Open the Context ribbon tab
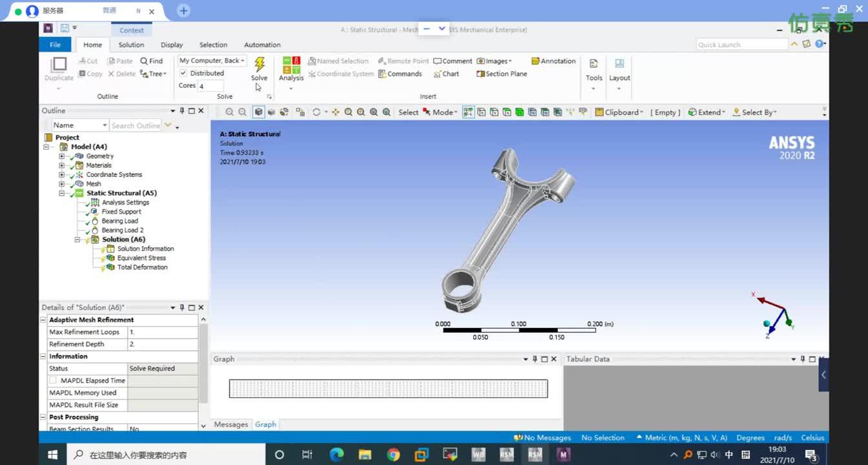This screenshot has height=465, width=868. pos(132,30)
